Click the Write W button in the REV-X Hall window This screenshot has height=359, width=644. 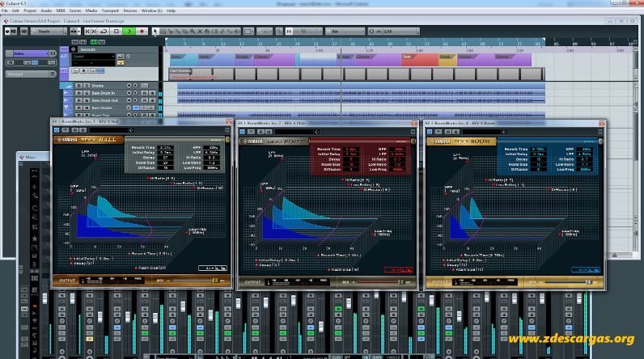83,130
